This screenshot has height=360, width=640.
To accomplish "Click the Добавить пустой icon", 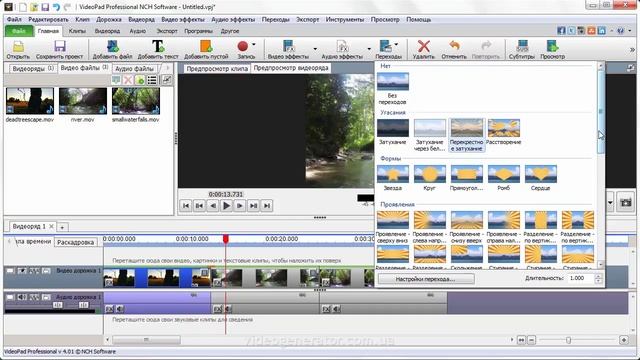I will coord(206,46).
